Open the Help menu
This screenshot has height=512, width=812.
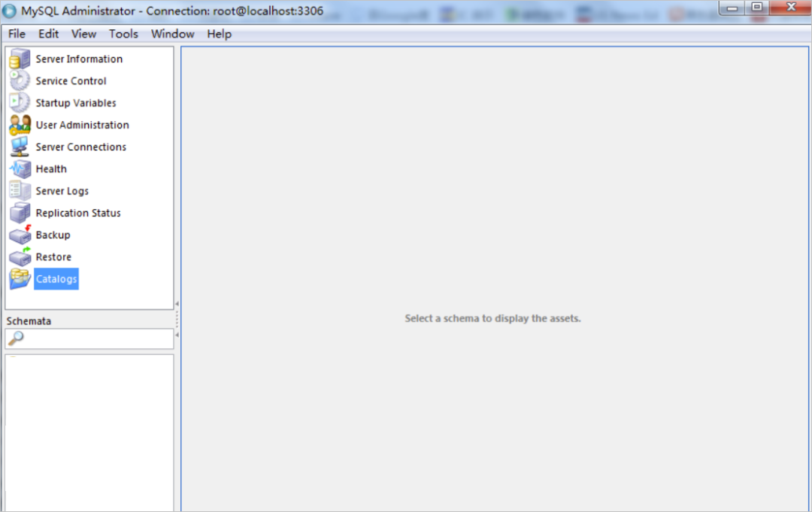(x=219, y=34)
